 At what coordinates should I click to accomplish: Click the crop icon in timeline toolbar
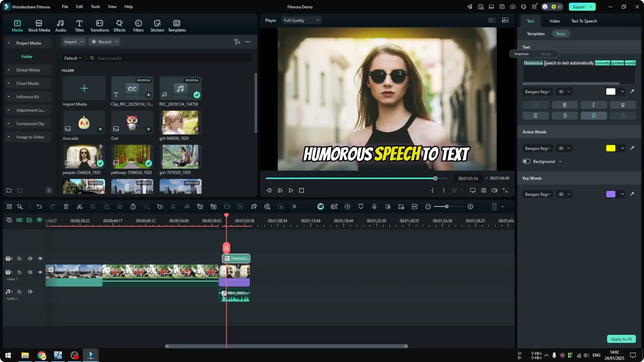(x=93, y=207)
